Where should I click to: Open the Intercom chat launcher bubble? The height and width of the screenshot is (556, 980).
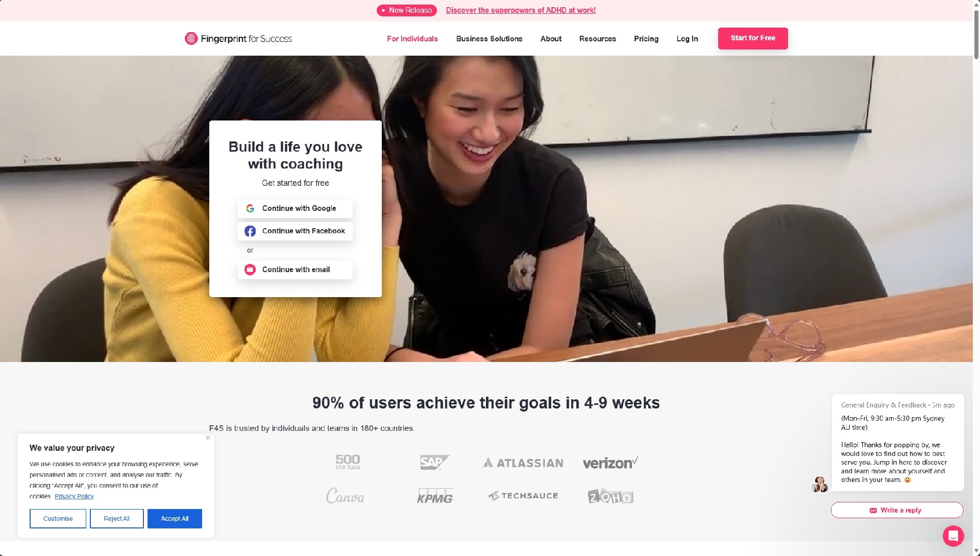953,536
